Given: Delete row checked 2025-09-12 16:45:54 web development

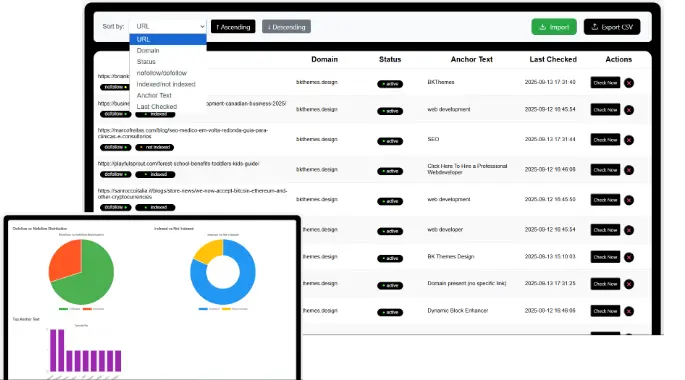Looking at the screenshot, I should point(629,110).
